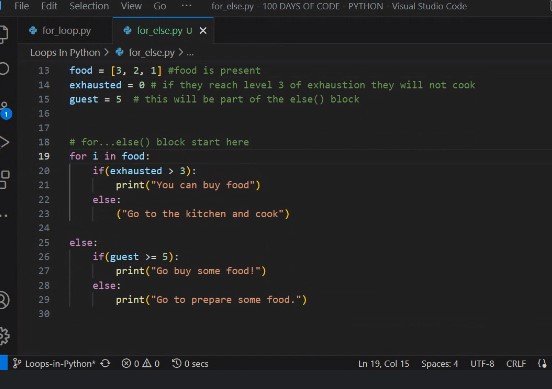Open the View menu
552x389 pixels.
point(131,6)
